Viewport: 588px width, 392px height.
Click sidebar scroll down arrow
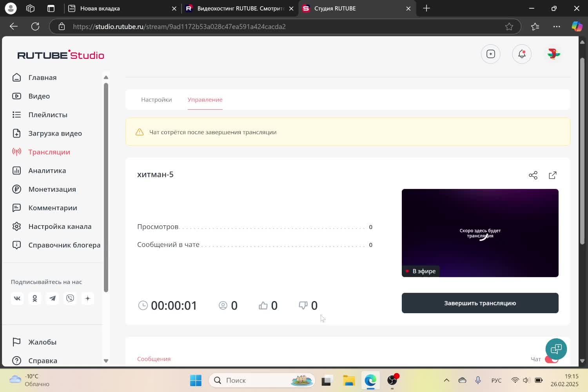pyautogui.click(x=106, y=361)
